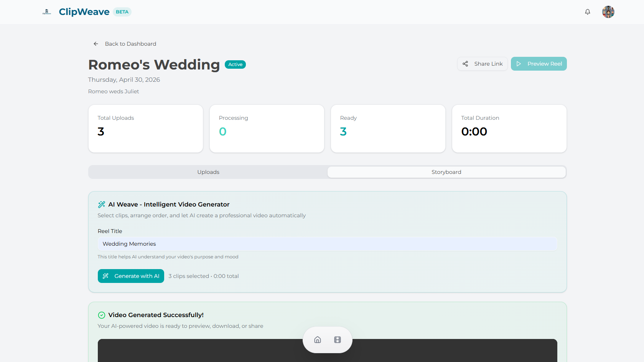Select the Storyboard tab
This screenshot has width=644, height=362.
(x=446, y=172)
